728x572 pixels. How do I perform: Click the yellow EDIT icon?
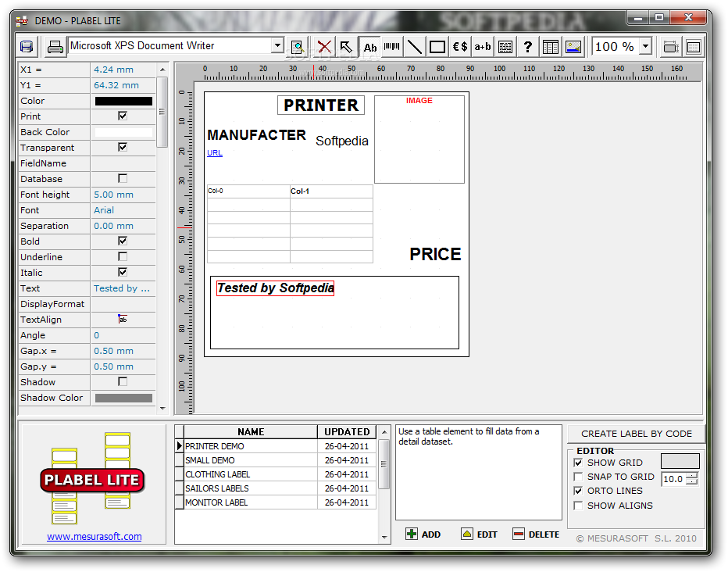point(467,534)
